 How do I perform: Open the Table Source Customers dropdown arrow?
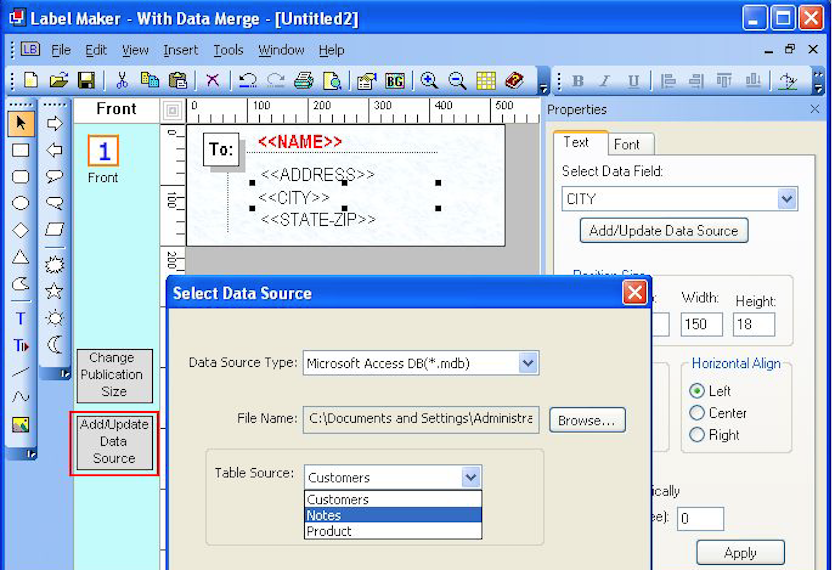pyautogui.click(x=470, y=477)
